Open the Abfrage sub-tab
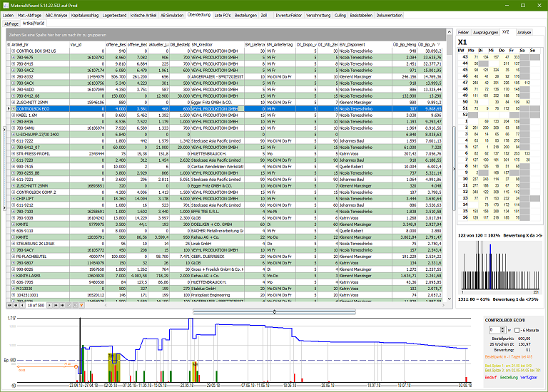 pos(11,24)
